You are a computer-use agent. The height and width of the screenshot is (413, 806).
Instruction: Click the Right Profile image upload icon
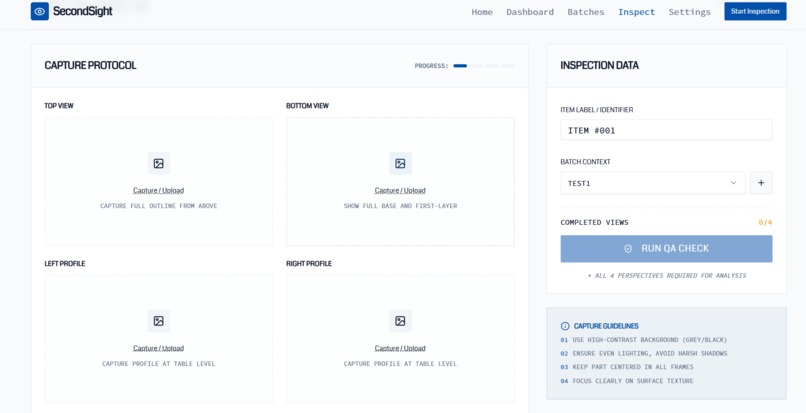(400, 321)
